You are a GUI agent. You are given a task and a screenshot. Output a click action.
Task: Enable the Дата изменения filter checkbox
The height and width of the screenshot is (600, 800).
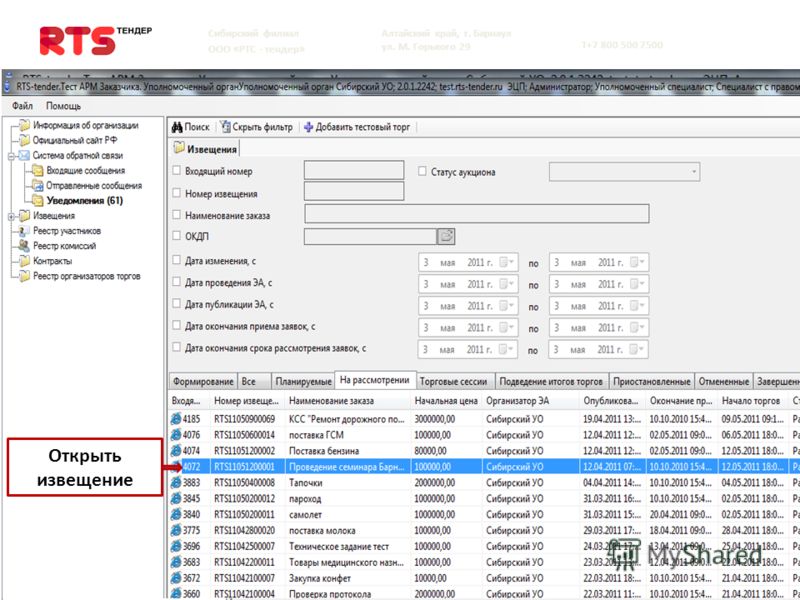[177, 260]
